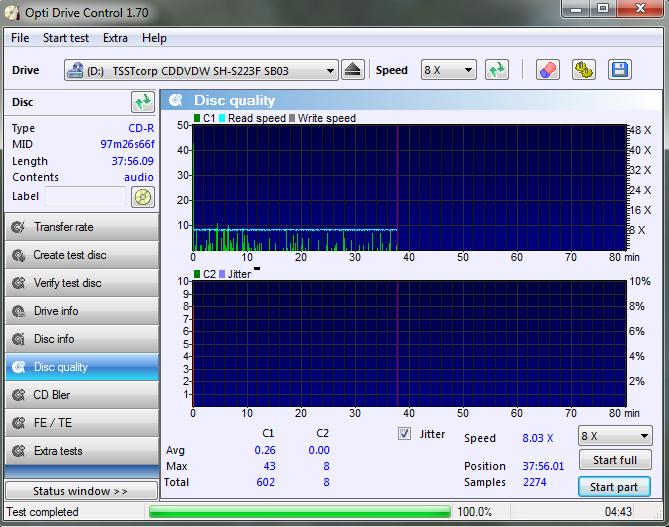Show the Status window
Image resolution: width=669 pixels, height=527 pixels.
click(80, 491)
